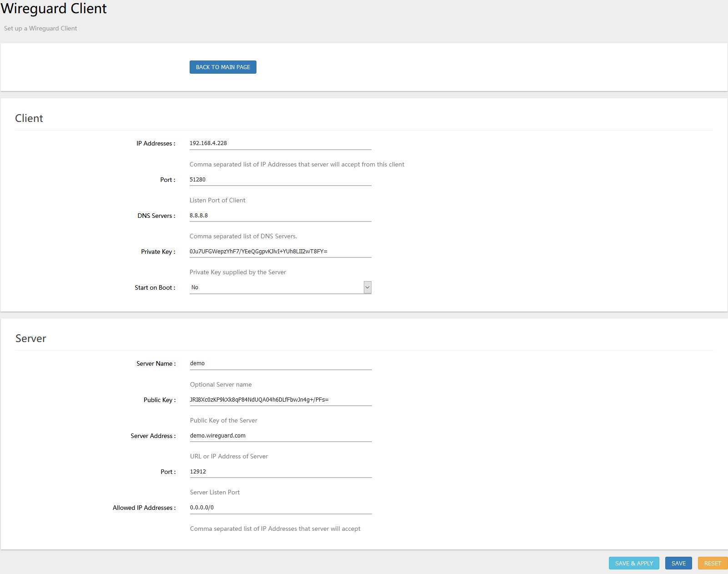Viewport: 728px width, 574px height.
Task: Focus the Private Key input field
Action: click(280, 252)
